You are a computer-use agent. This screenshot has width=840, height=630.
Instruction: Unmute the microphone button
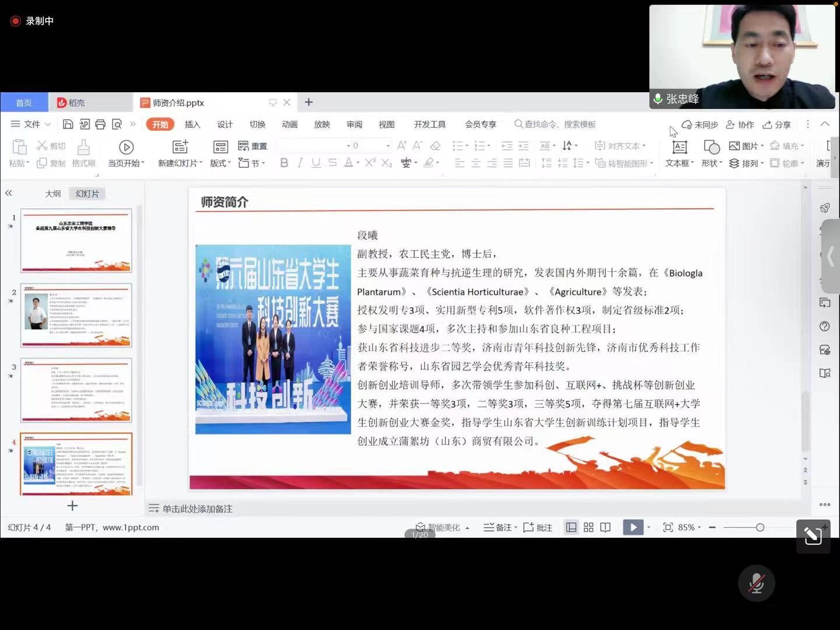pos(756,583)
